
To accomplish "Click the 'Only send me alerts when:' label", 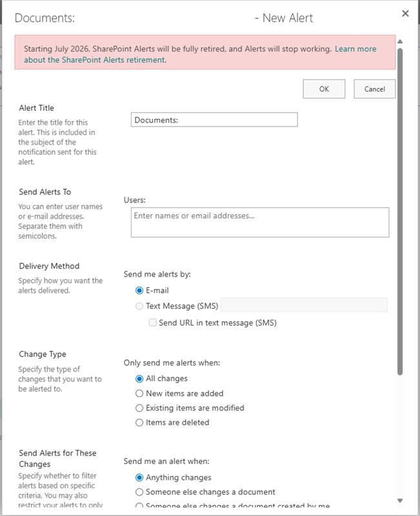I will (172, 362).
